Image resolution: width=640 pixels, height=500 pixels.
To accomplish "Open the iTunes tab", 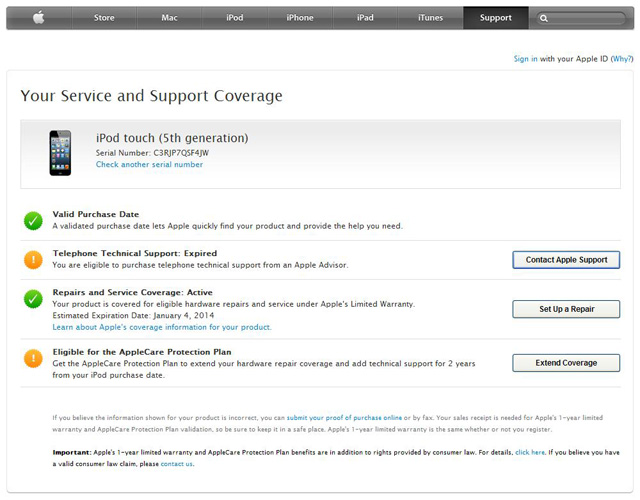I will click(431, 18).
